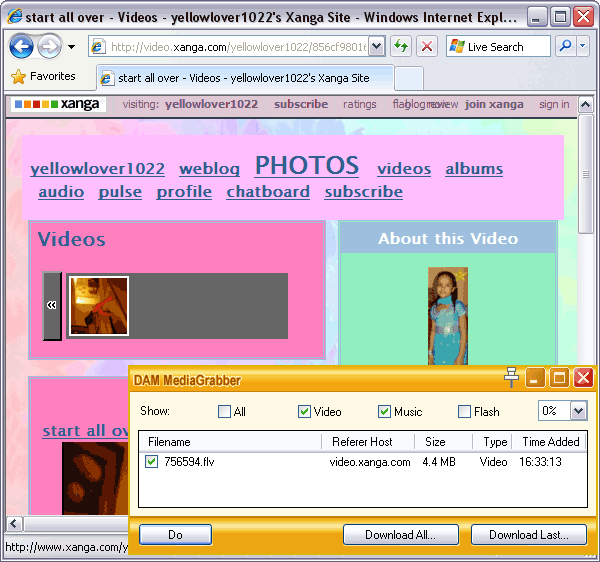Enable the Flash checkbox in MediaGrabber
Screen dimensions: 600x562
point(465,412)
